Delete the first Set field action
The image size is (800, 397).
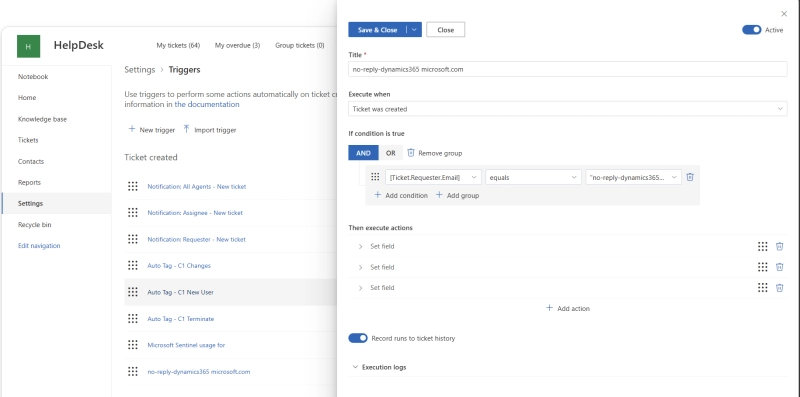780,246
